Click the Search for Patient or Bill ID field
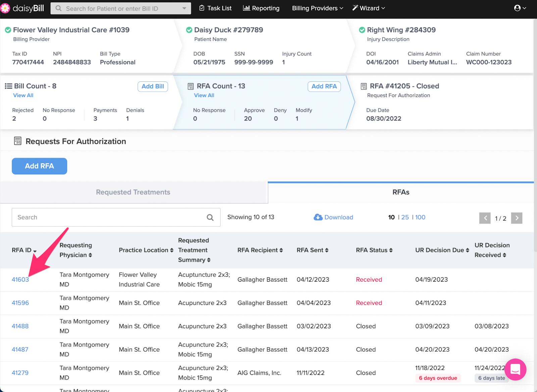Viewport: 537px width, 392px height. coord(121,8)
